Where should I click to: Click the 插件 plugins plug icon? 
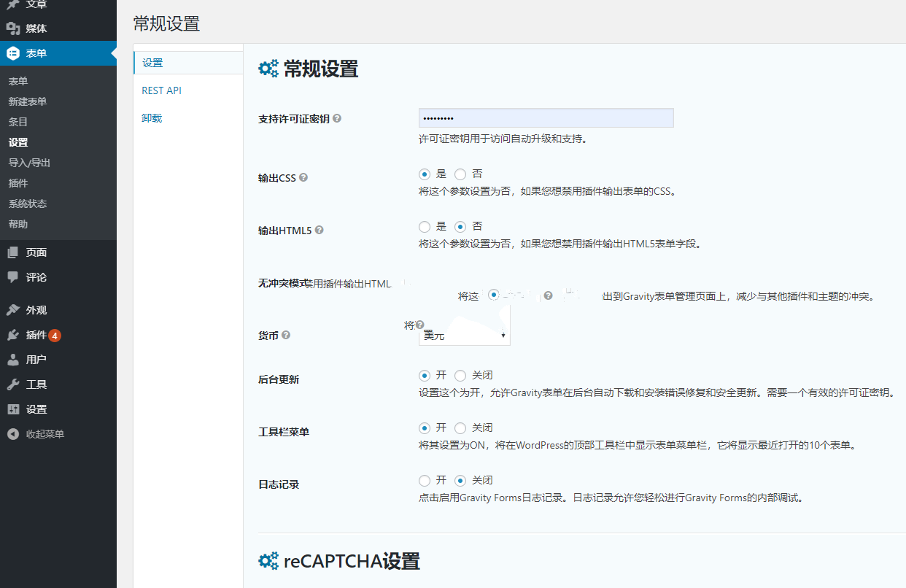click(x=12, y=335)
